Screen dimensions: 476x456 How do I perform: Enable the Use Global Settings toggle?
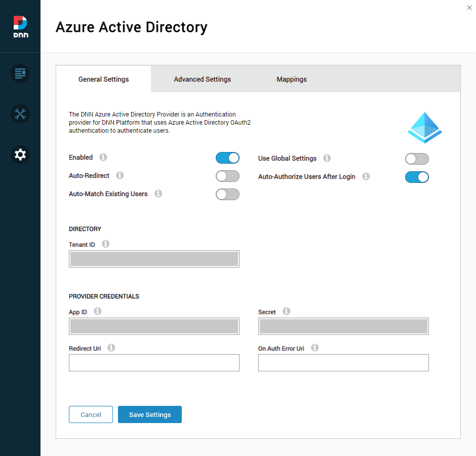pyautogui.click(x=417, y=159)
